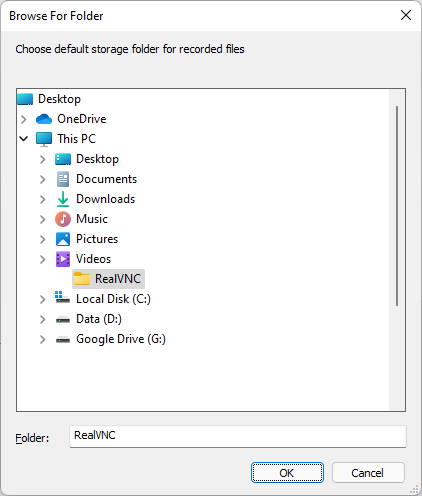Select the Google Drive (G:) drive icon
Viewport: 422px width, 496px height.
[x=63, y=340]
